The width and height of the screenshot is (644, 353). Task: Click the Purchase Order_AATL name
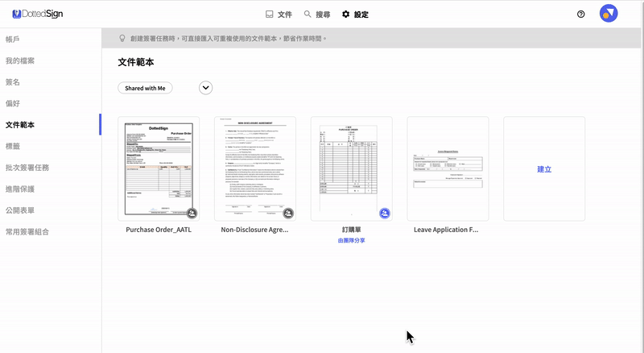(x=159, y=230)
